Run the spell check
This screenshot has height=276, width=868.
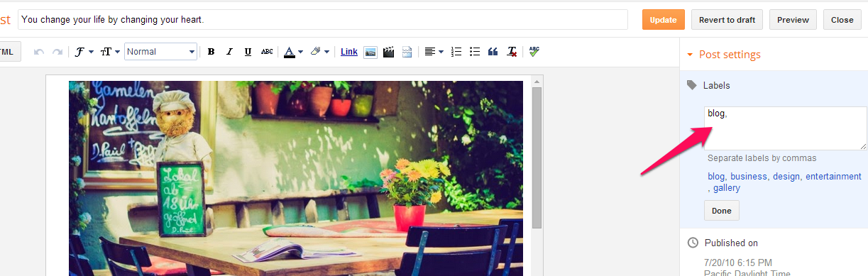(x=534, y=52)
